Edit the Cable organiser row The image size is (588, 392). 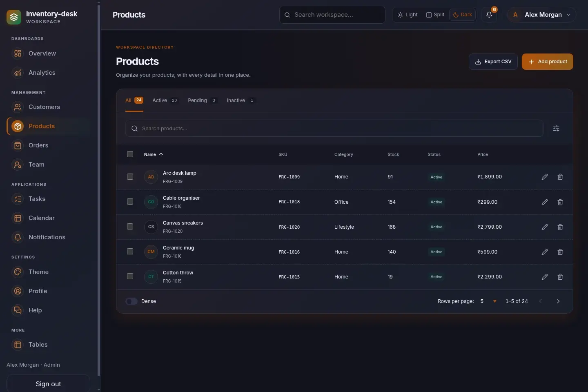(x=545, y=202)
